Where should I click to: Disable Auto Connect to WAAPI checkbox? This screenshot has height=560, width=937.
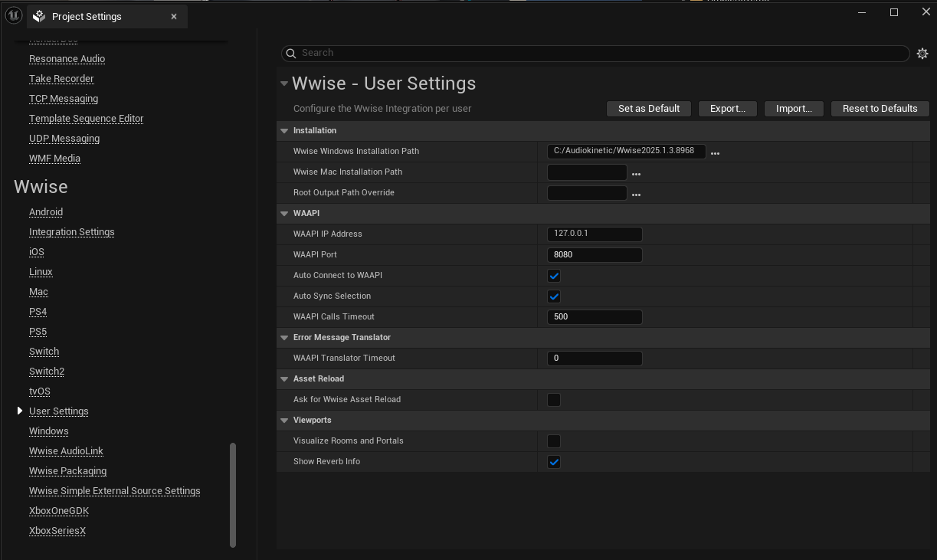pyautogui.click(x=554, y=276)
